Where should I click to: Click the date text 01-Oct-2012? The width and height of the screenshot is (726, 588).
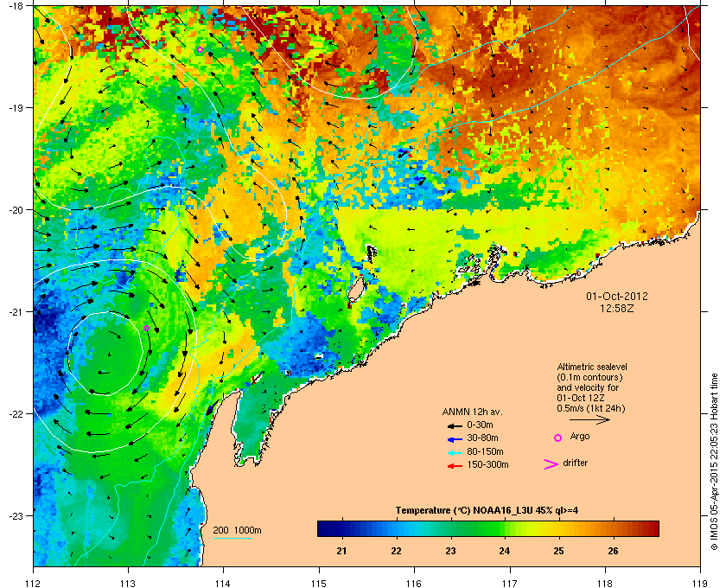point(617,296)
